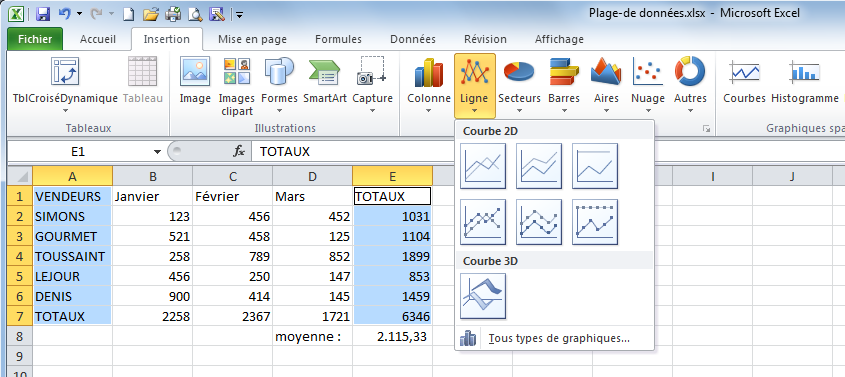Select column A header
This screenshot has width=845, height=377.
(x=73, y=176)
